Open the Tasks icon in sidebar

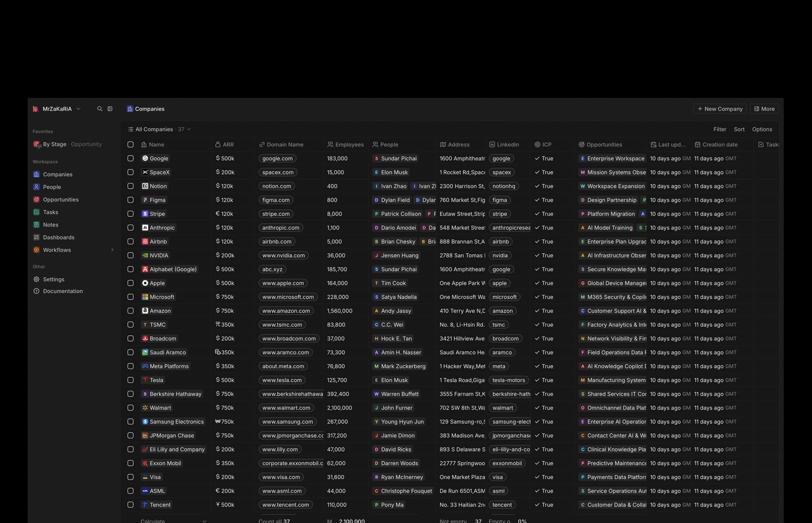click(36, 212)
